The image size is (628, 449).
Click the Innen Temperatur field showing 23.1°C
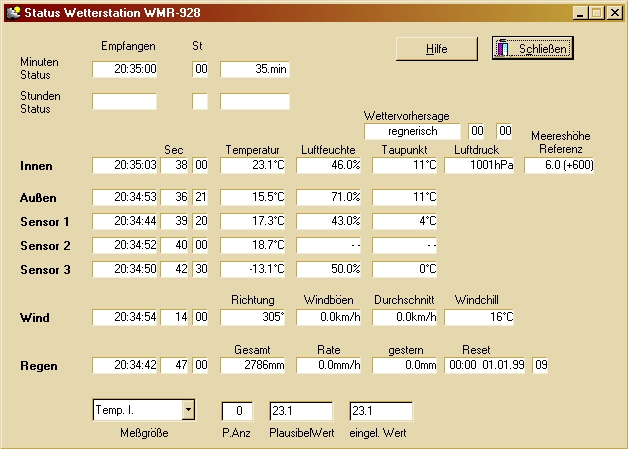(x=254, y=165)
